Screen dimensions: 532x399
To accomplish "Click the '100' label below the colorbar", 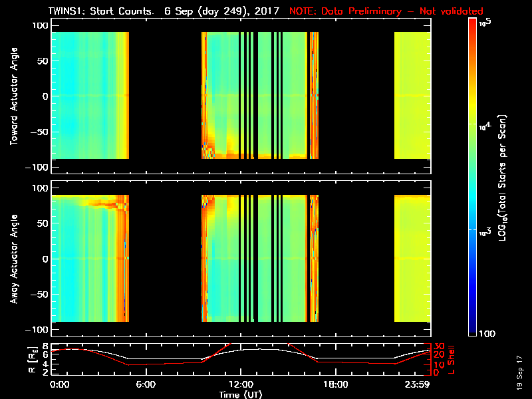I will pyautogui.click(x=487, y=332).
